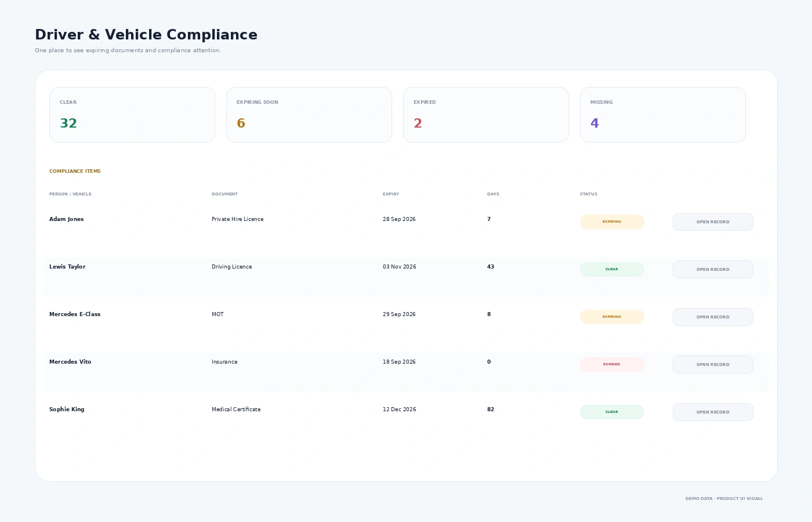Click the Insurance document cell
Screen dimensions: 812x522
(x=224, y=362)
